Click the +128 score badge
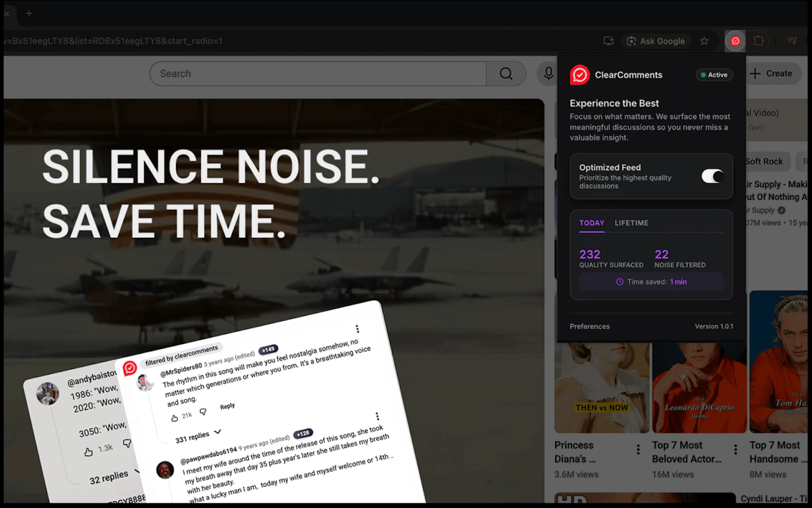Viewport: 812px width, 508px height. [303, 433]
